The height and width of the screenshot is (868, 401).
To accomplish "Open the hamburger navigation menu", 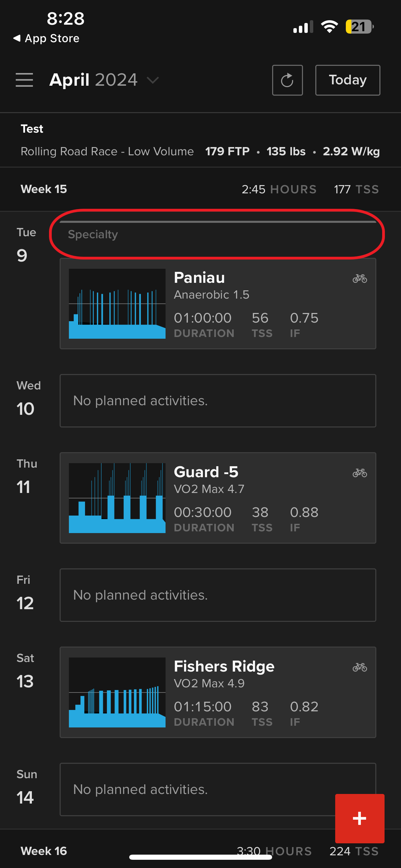I will click(24, 80).
